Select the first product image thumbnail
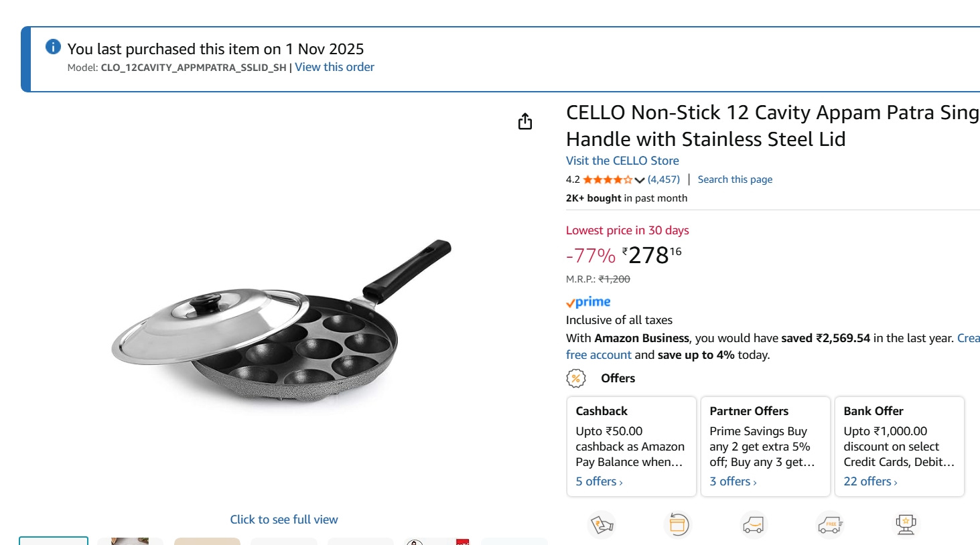Image resolution: width=980 pixels, height=545 pixels. (x=56, y=542)
